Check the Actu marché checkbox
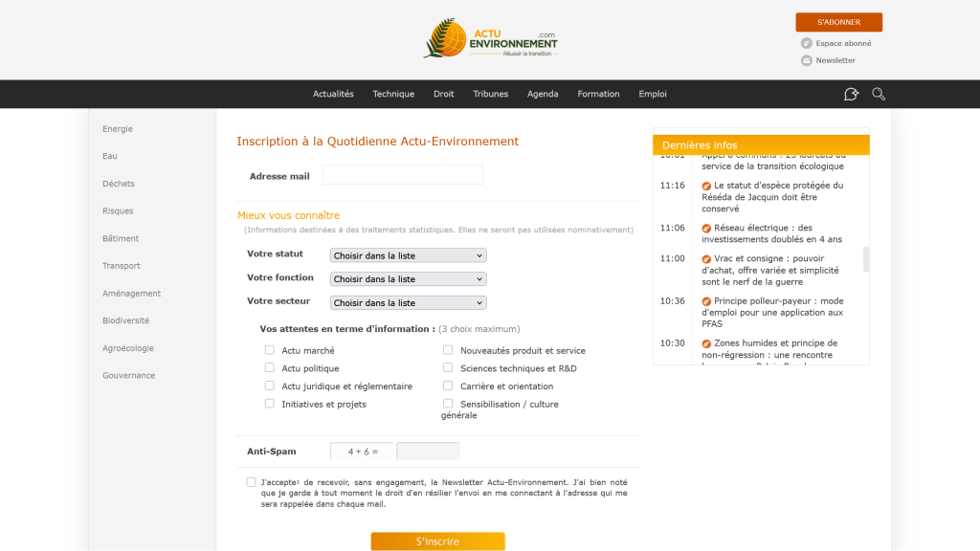Screen dimensions: 980x551 click(x=270, y=350)
